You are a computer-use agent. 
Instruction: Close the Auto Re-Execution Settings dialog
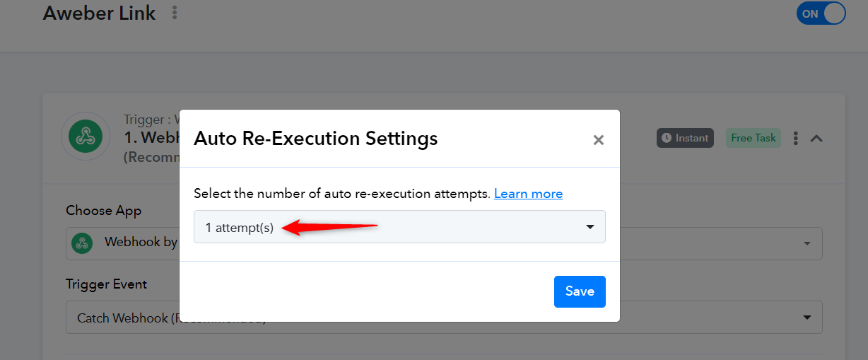(599, 140)
